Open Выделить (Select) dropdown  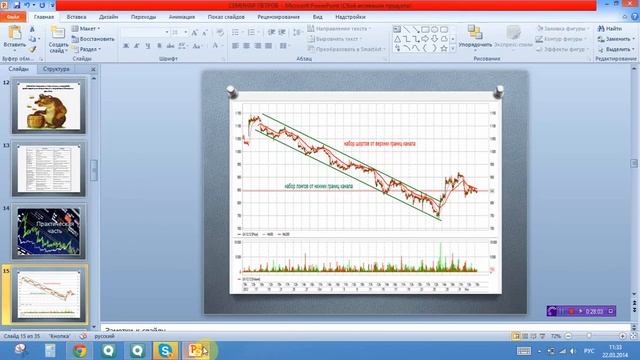point(616,49)
